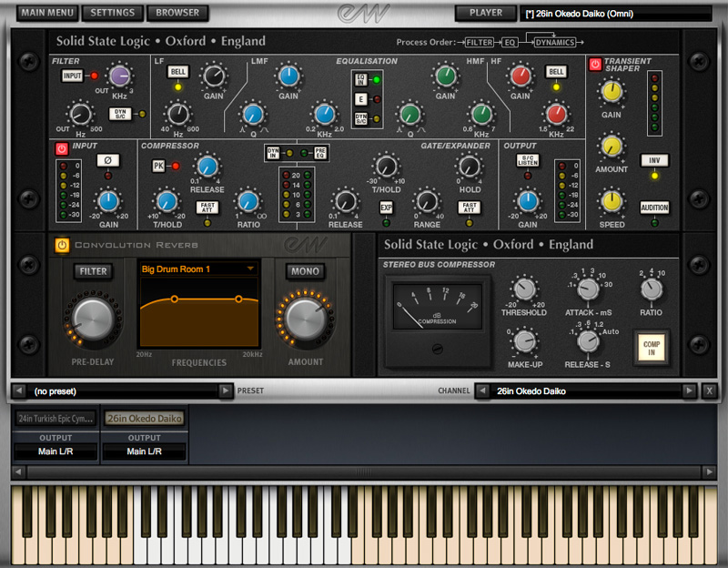The image size is (728, 568).
Task: Toggle the E-type EQ switch
Action: pyautogui.click(x=361, y=99)
